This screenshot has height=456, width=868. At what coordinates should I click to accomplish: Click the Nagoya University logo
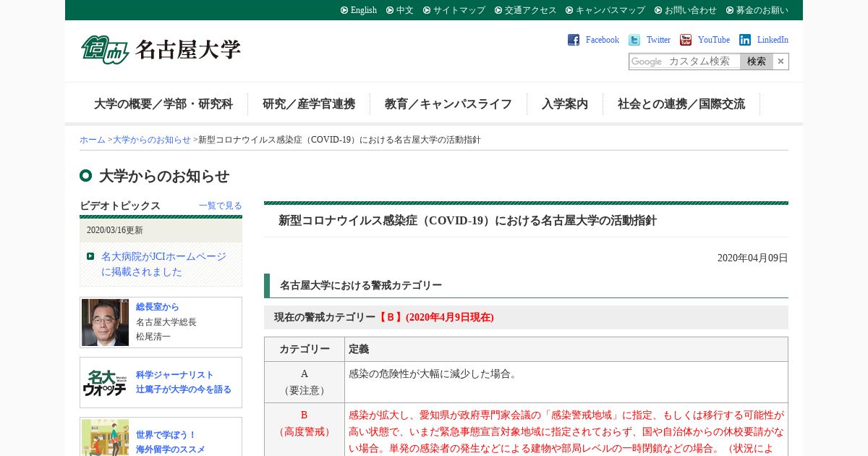pyautogui.click(x=161, y=50)
